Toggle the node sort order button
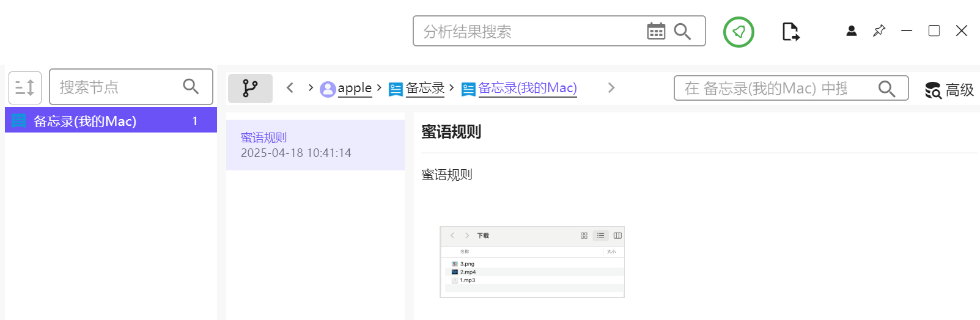The image size is (980, 320). (25, 87)
